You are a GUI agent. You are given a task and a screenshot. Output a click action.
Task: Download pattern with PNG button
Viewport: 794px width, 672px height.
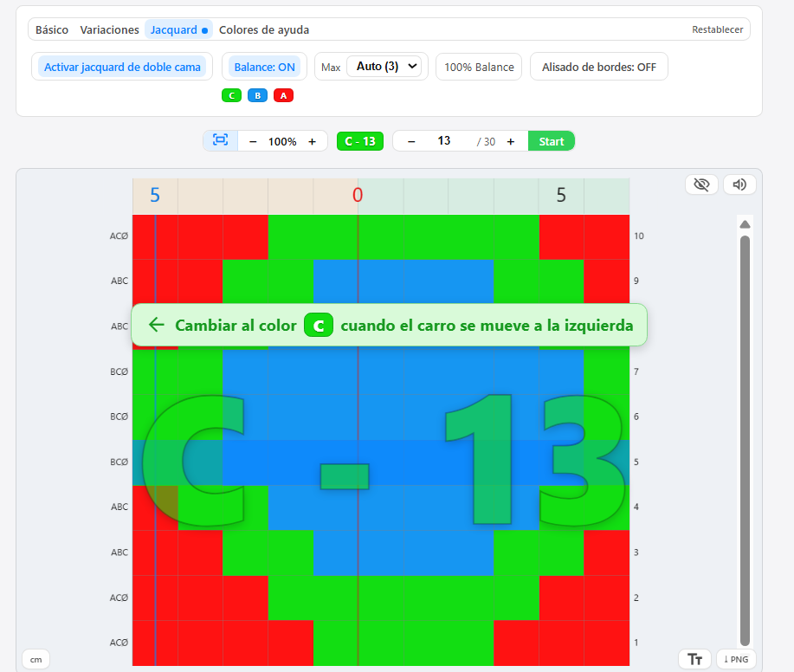(x=736, y=659)
